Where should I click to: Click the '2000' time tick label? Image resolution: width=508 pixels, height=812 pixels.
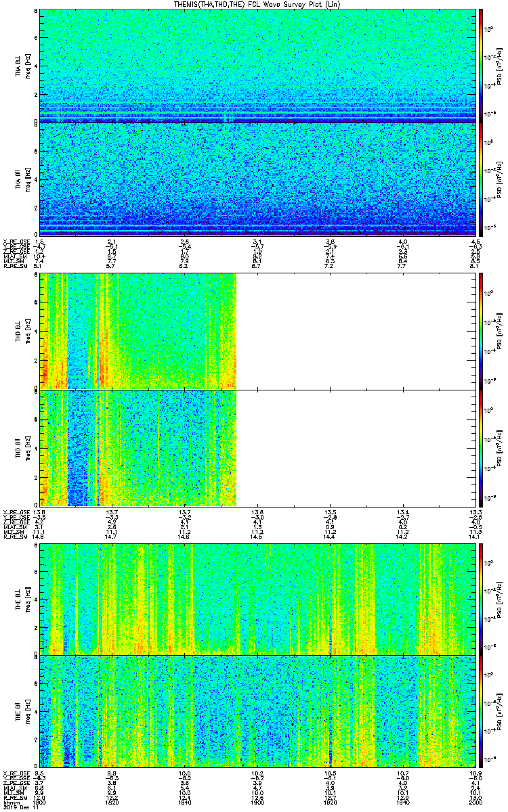click(x=475, y=802)
